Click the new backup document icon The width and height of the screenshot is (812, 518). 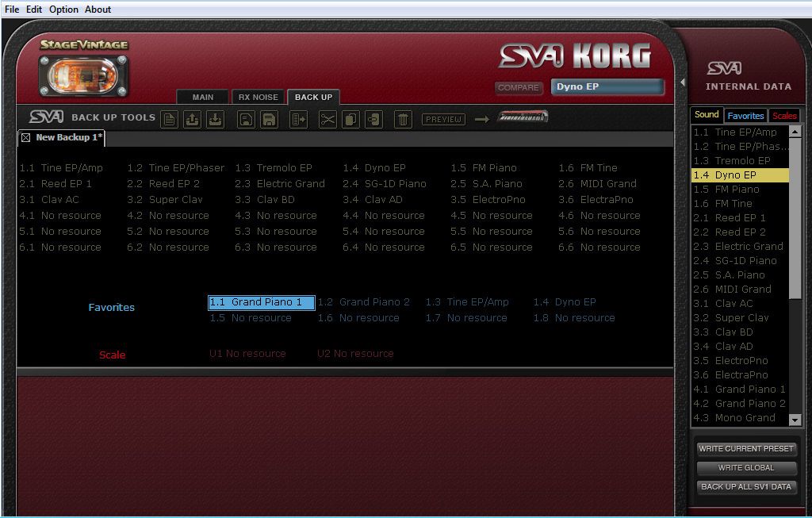(x=170, y=118)
